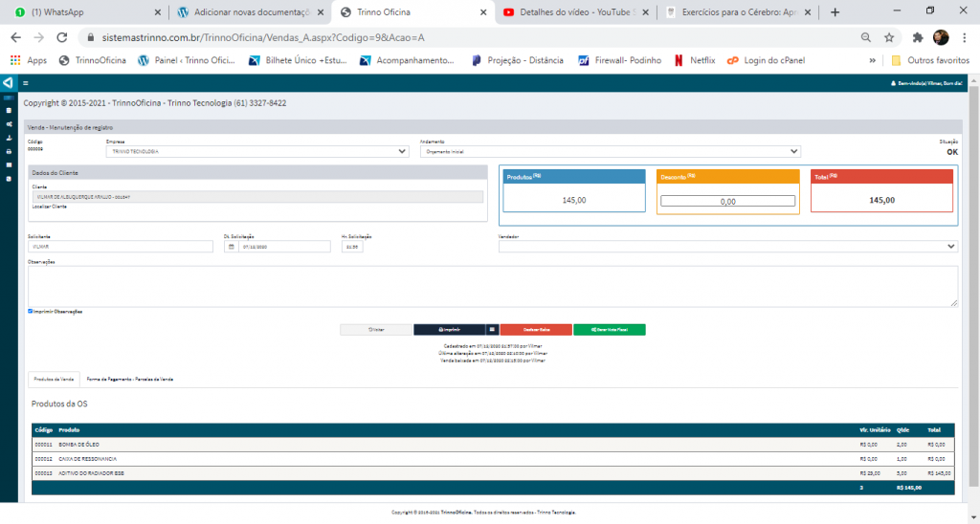Open the browser extensions puzzle icon
This screenshot has height=524, width=980.
[x=918, y=37]
